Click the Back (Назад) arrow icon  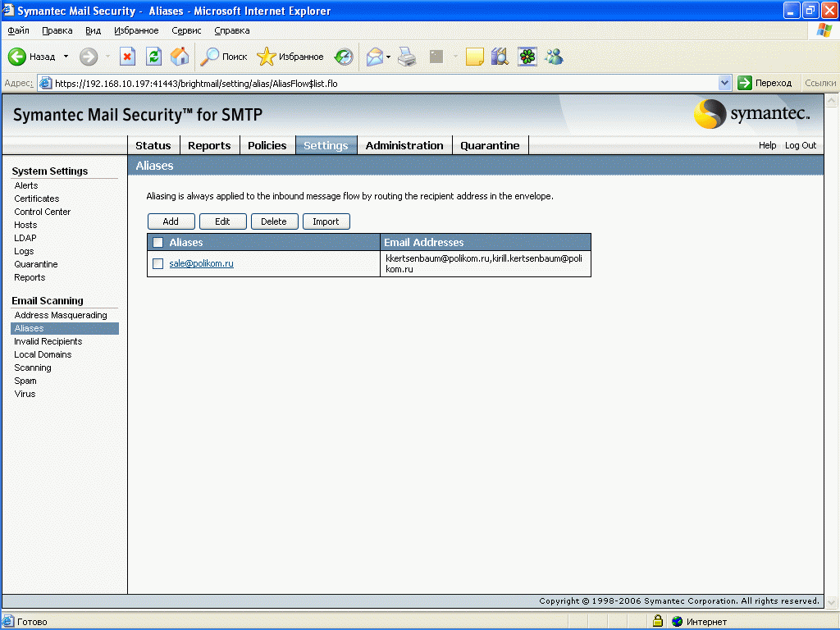click(x=17, y=57)
